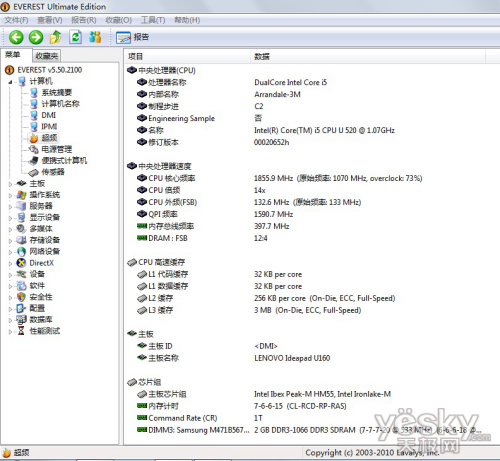Select 计算机名称 in the tree
The height and width of the screenshot is (461, 500).
click(55, 104)
